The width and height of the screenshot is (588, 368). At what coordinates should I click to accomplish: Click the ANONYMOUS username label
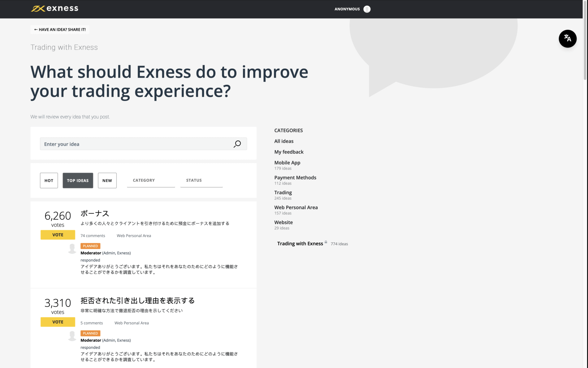pyautogui.click(x=347, y=9)
